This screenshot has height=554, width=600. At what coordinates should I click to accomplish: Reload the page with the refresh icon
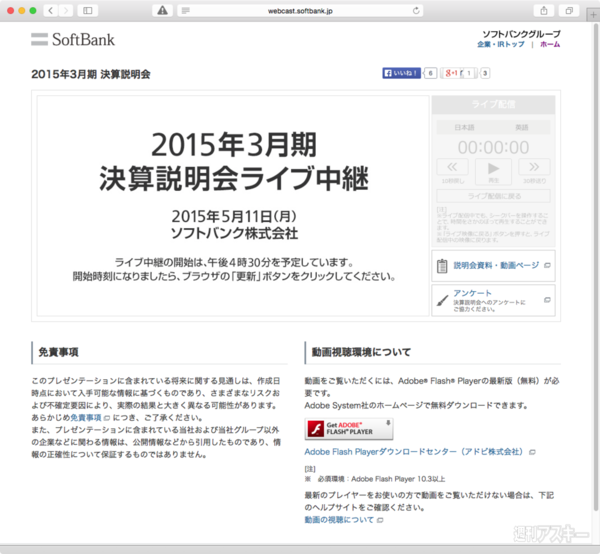(x=416, y=11)
